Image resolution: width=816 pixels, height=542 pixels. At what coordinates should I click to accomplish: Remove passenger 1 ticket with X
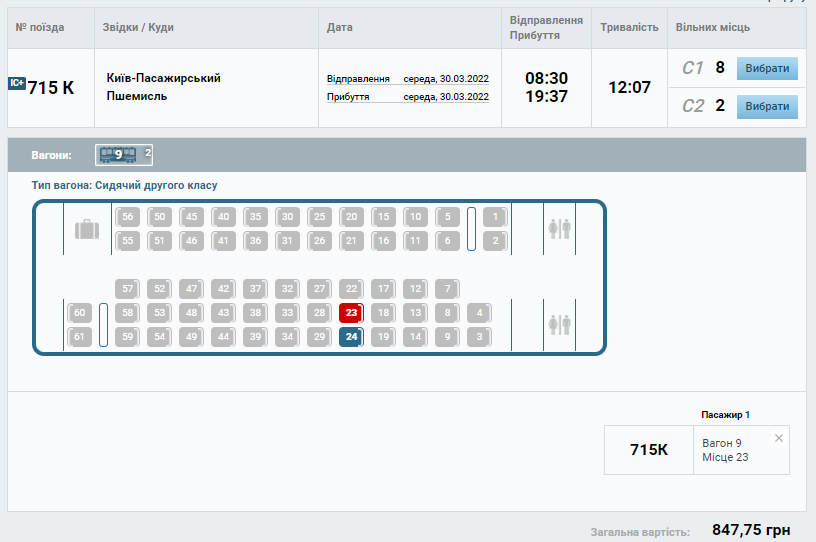779,438
